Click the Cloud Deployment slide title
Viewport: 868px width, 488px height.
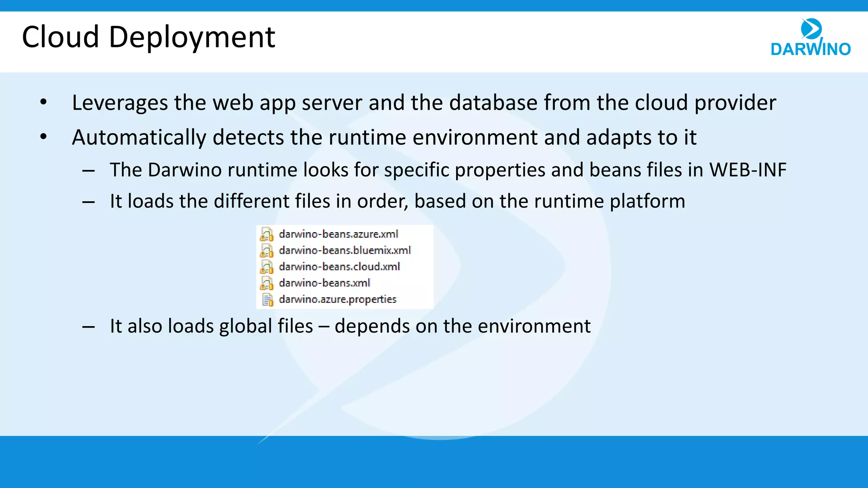pyautogui.click(x=148, y=37)
